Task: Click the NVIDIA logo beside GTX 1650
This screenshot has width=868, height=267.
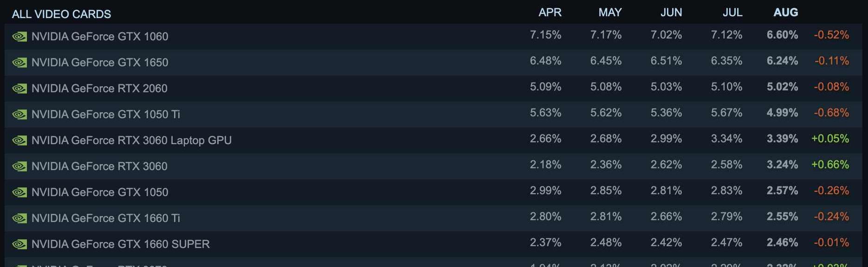Action: [x=19, y=63]
